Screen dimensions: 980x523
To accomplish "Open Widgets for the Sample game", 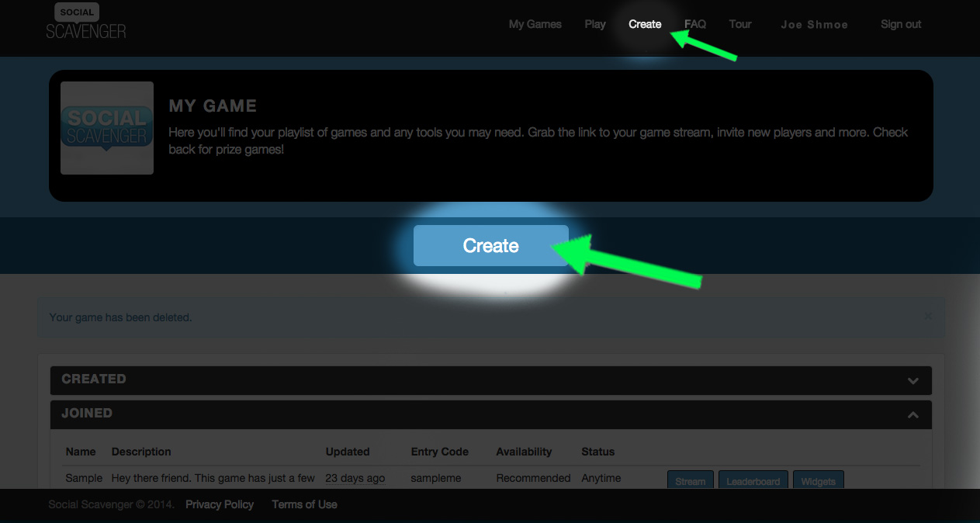I will click(819, 480).
